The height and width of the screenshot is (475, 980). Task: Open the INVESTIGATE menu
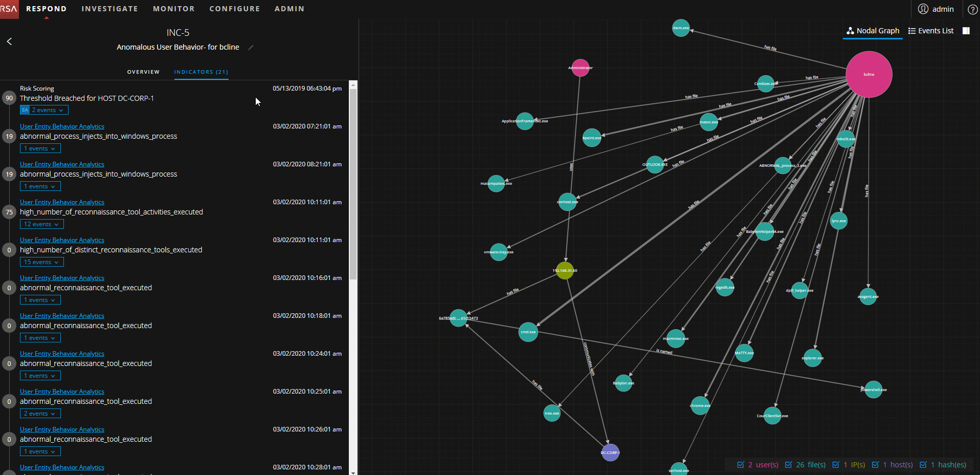point(109,9)
